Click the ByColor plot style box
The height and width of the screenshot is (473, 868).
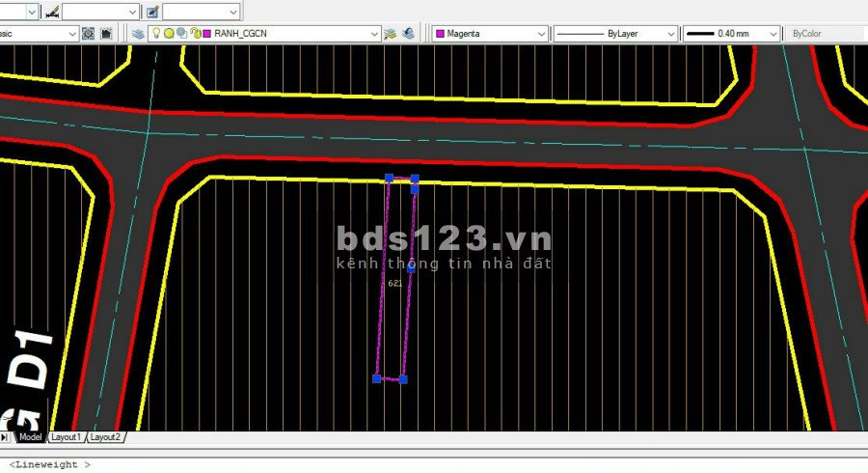825,34
